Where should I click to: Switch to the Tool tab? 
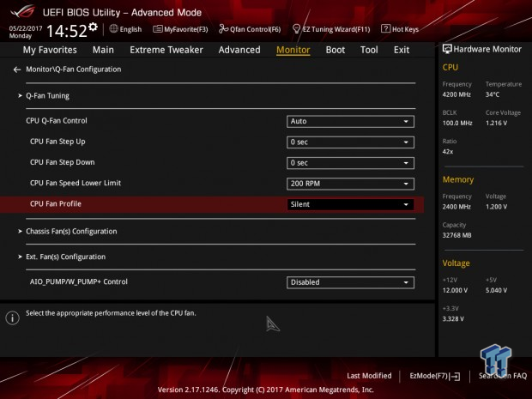click(x=369, y=50)
